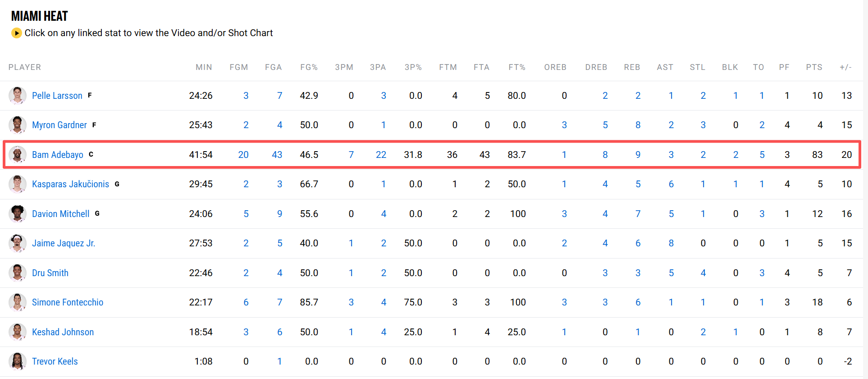Click Jaime Jaquez Jr.'s avatar image

17,243
